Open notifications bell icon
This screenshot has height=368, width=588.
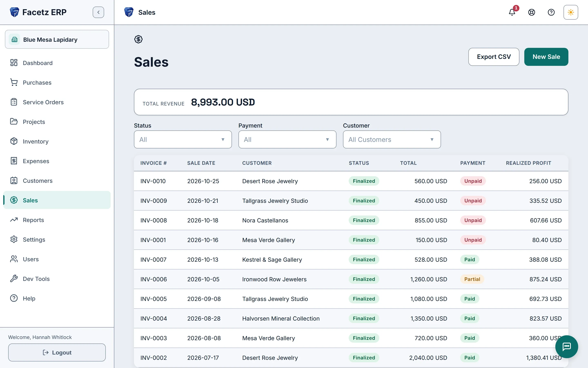point(512,12)
